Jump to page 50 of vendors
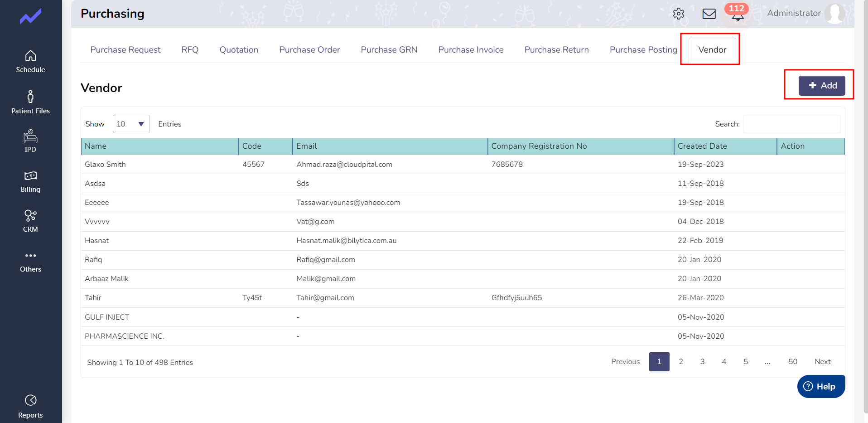Image resolution: width=868 pixels, height=423 pixels. [x=793, y=361]
